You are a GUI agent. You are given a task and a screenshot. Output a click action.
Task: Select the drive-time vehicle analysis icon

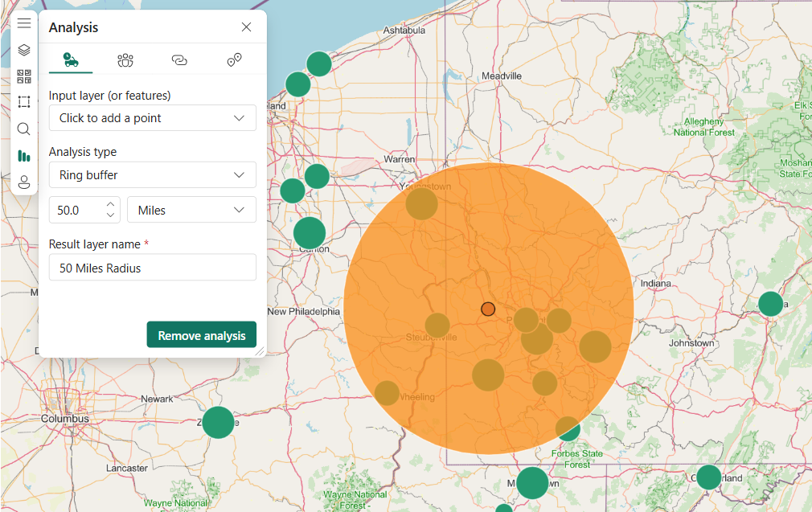70,59
